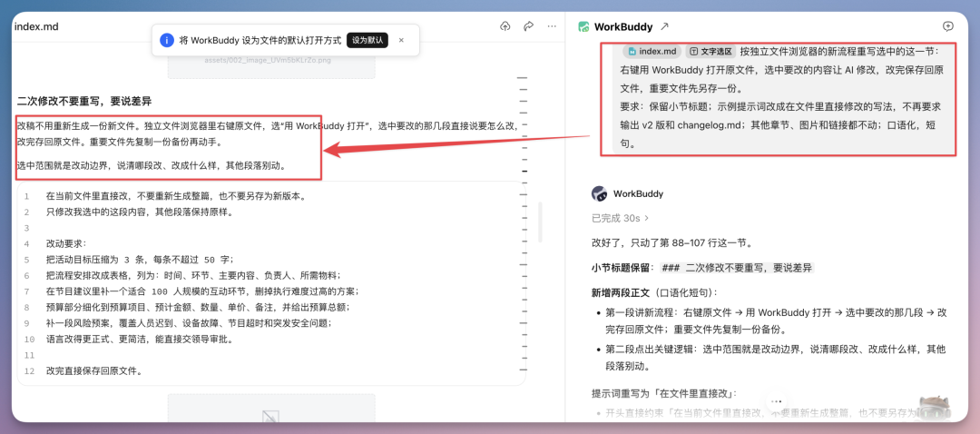Click the index.md title at the top left
This screenshot has width=980, height=434.
pyautogui.click(x=36, y=26)
